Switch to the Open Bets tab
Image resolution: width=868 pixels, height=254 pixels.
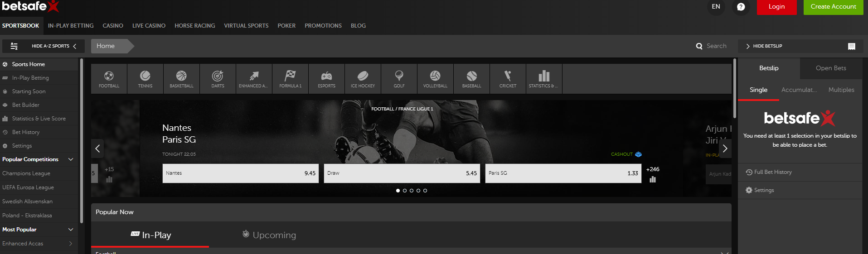click(x=830, y=68)
